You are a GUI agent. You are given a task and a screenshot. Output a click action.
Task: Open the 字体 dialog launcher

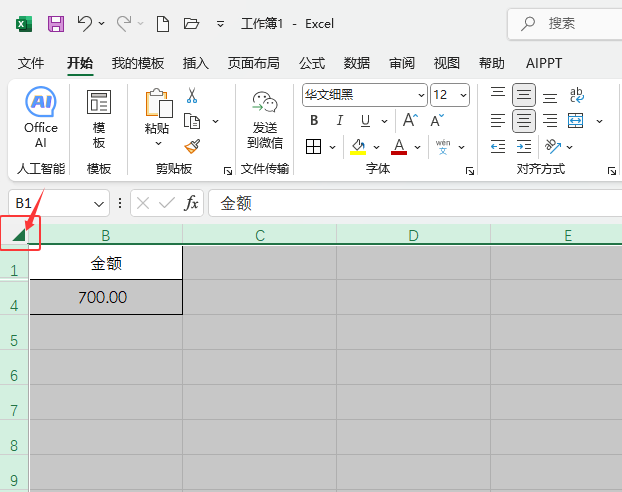[x=470, y=171]
